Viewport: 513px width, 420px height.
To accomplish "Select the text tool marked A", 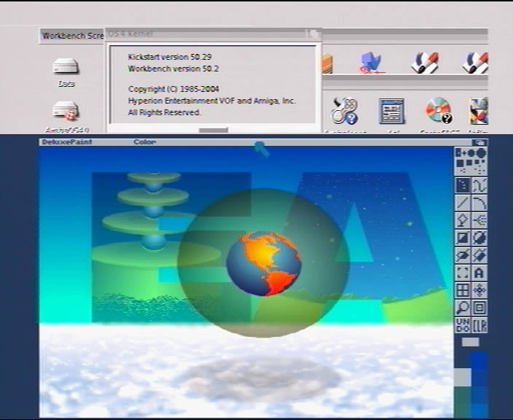I will pyautogui.click(x=479, y=273).
